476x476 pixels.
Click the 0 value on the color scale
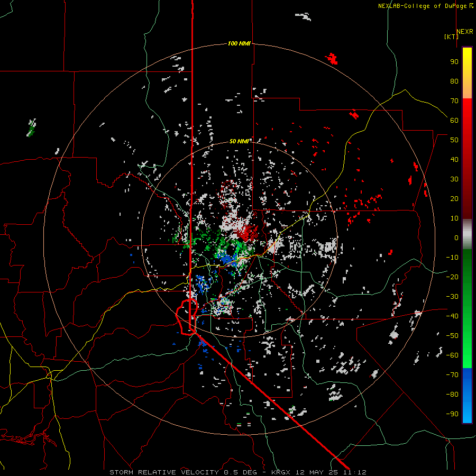tap(456, 238)
